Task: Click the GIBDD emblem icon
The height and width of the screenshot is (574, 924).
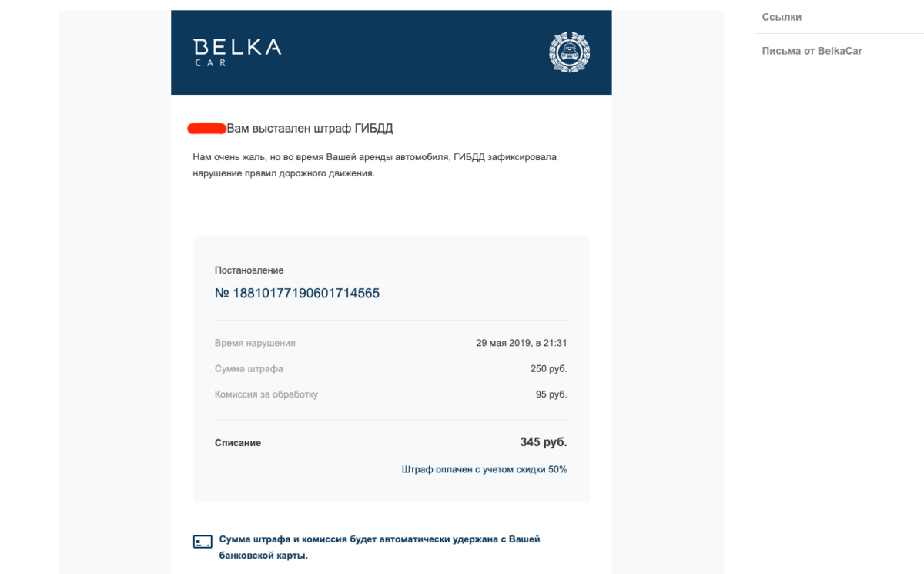Action: click(568, 52)
